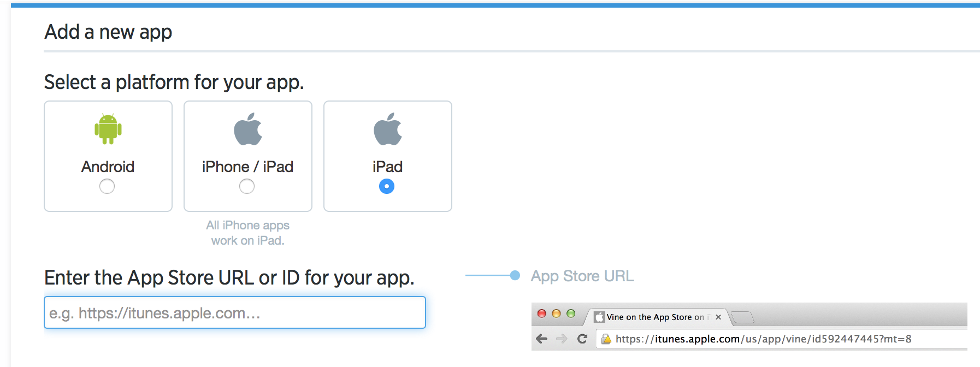Click the green maximize window dot
The width and height of the screenshot is (980, 367).
571,313
